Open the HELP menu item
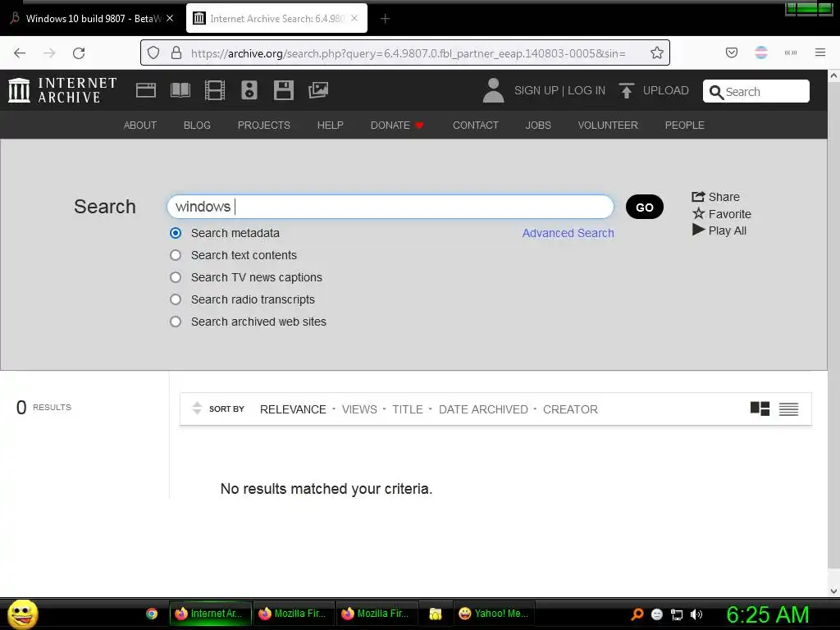840x630 pixels. (x=330, y=125)
